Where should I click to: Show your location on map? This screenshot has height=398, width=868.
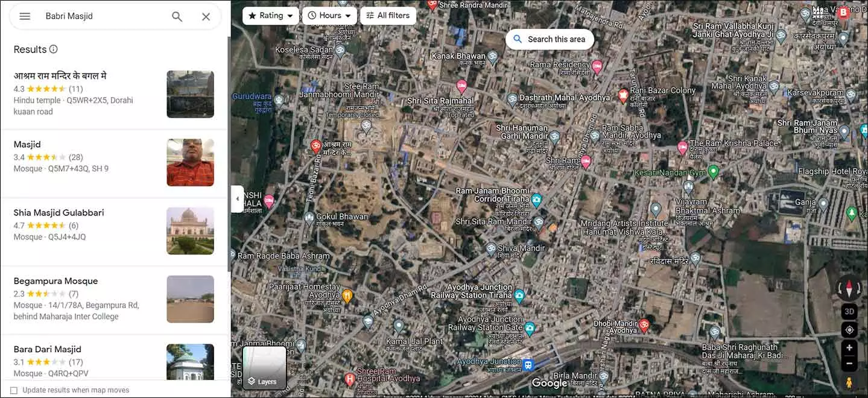point(849,330)
